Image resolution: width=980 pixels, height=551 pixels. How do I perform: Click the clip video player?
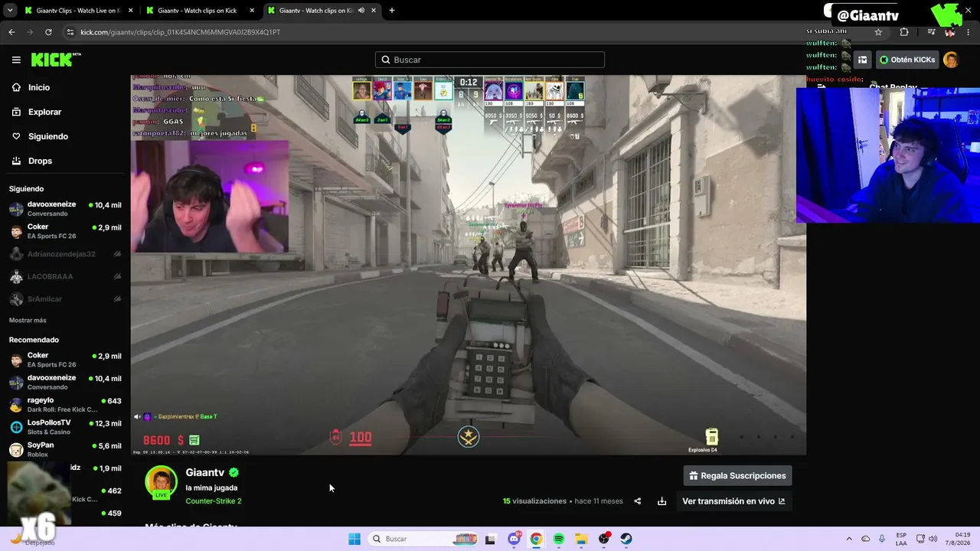(468, 265)
